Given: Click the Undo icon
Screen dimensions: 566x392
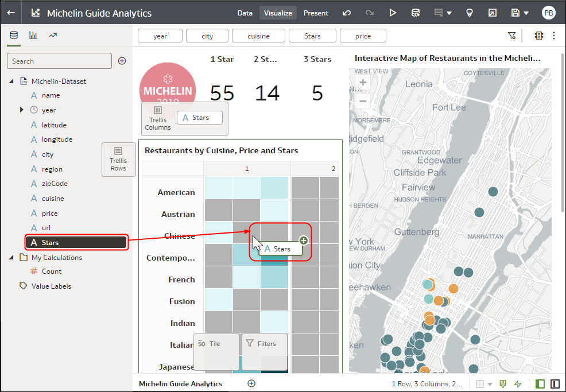Looking at the screenshot, I should (x=347, y=13).
